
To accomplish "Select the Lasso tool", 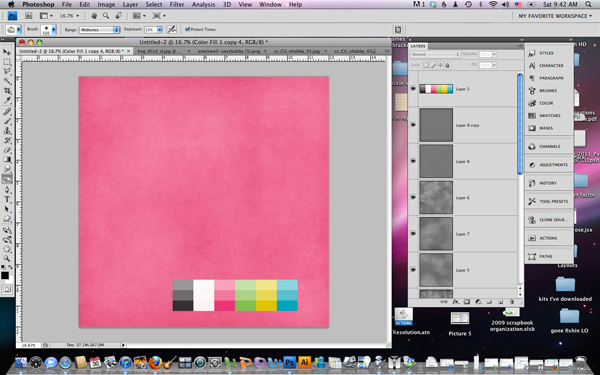I will tap(7, 71).
